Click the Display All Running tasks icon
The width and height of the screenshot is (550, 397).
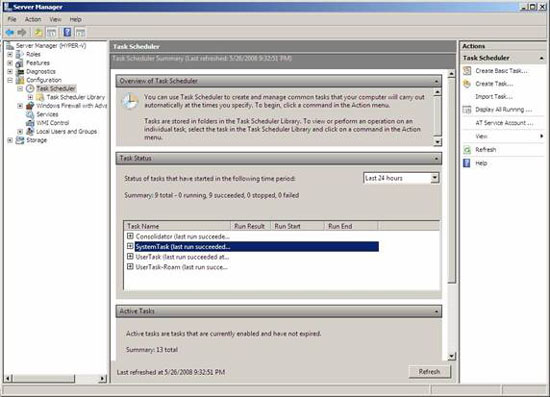point(467,109)
